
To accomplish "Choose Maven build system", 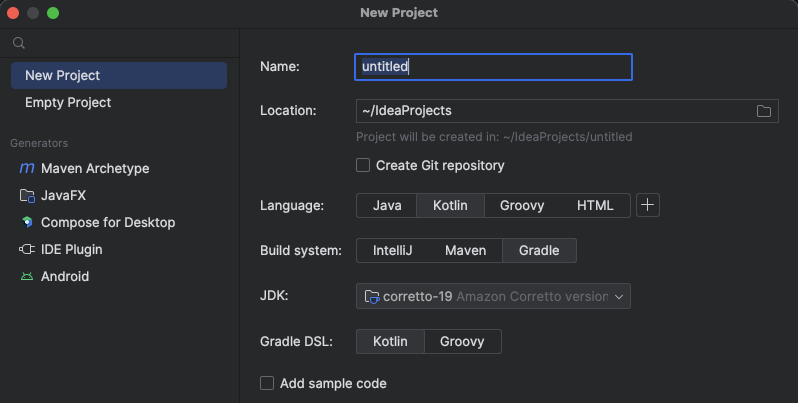I will [465, 250].
